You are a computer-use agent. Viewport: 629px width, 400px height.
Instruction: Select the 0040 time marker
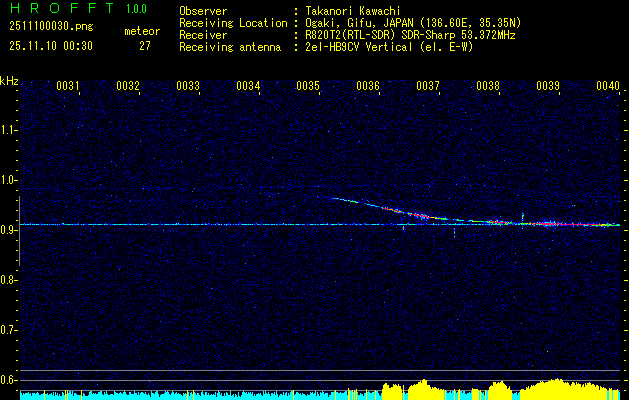[608, 87]
